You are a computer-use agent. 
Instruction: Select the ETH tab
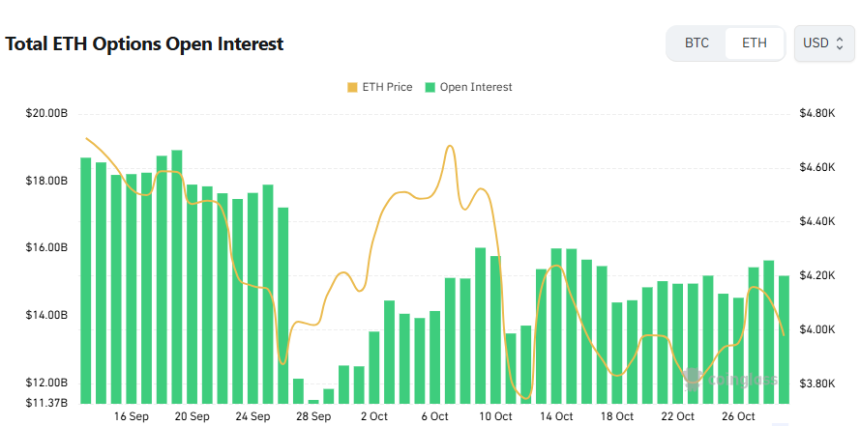(754, 43)
